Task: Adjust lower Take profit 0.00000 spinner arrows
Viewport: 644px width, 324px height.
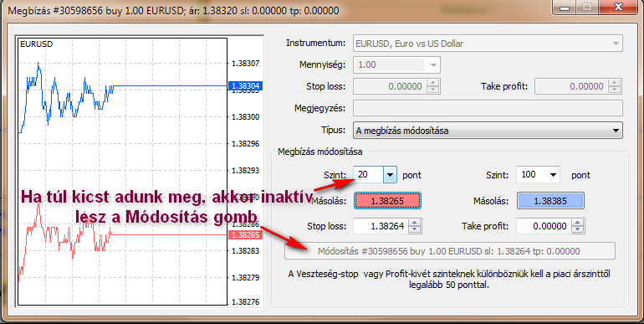Action: [x=577, y=226]
